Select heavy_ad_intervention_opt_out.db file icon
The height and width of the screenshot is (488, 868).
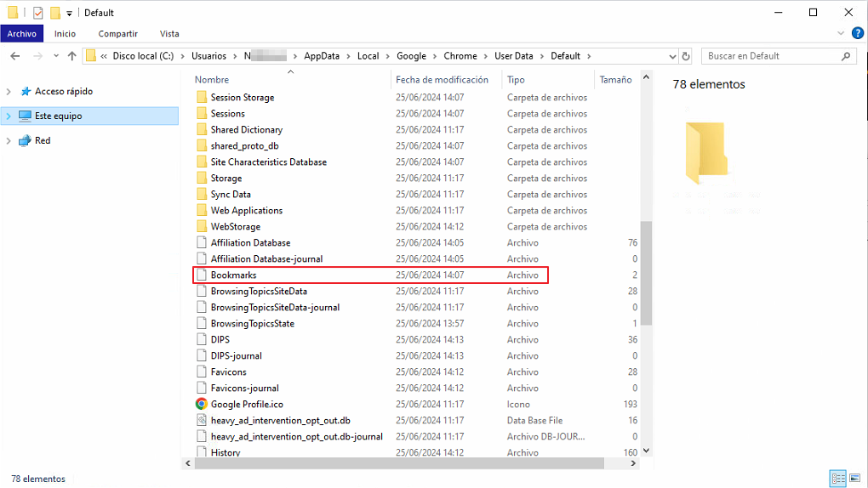tap(202, 421)
